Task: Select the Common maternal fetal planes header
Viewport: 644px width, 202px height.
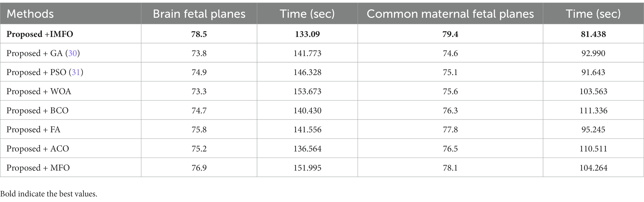Action: 450,14
